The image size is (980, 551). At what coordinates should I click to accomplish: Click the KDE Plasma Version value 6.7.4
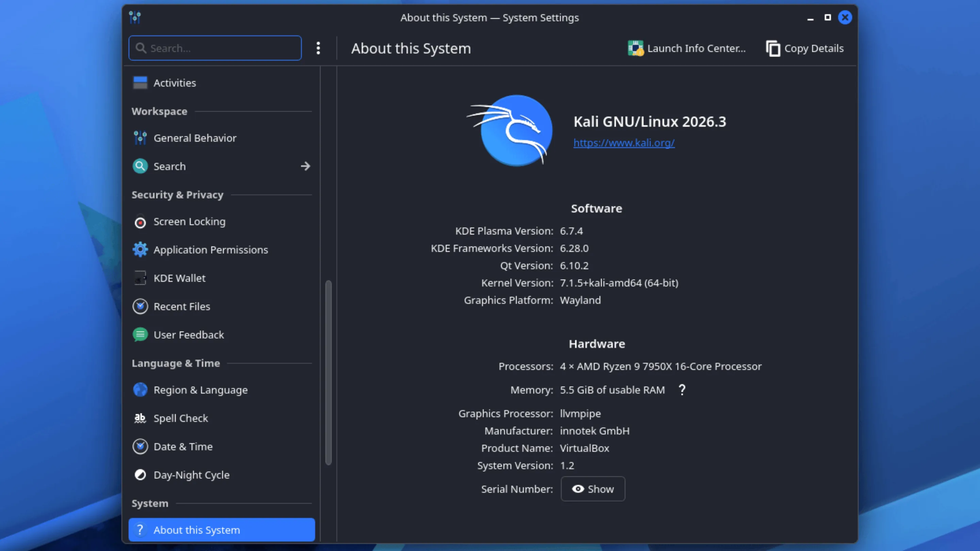[x=571, y=231]
